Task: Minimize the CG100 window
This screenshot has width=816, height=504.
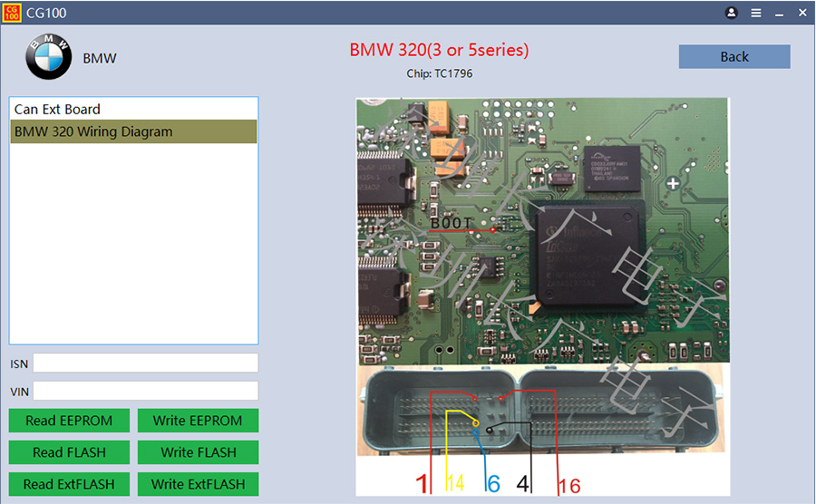Action: click(x=779, y=13)
